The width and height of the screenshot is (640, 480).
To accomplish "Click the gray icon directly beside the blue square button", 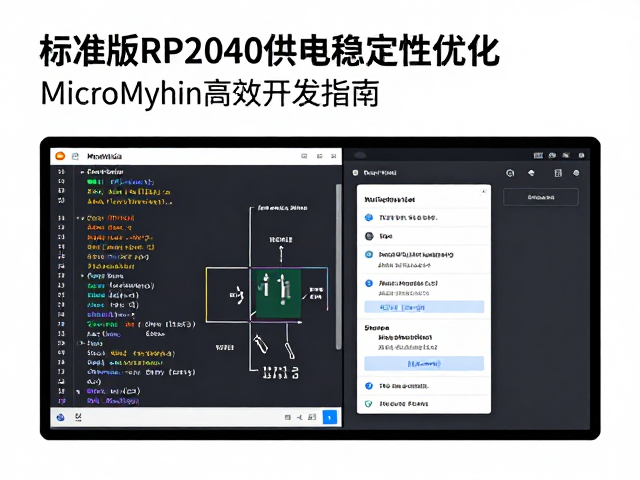I will tap(312, 417).
